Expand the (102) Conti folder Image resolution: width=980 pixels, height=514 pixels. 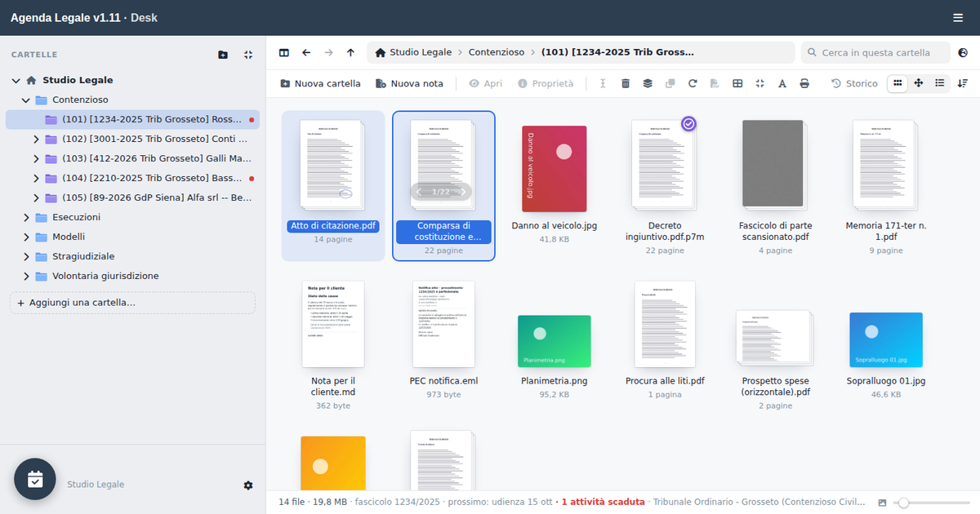tap(36, 139)
